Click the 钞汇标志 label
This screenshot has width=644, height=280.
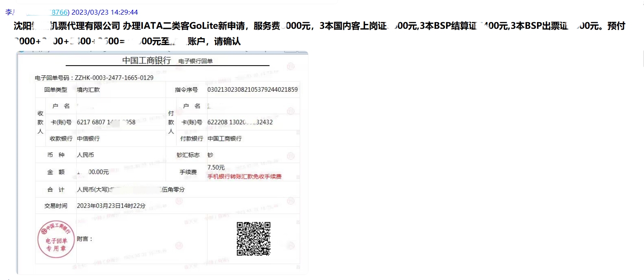(188, 155)
